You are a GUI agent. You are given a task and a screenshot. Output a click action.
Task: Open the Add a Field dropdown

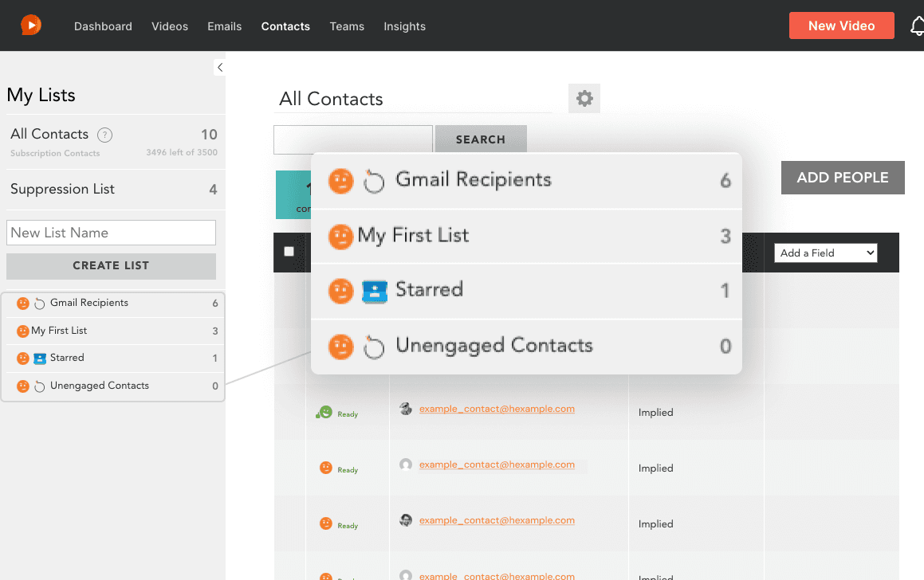826,253
